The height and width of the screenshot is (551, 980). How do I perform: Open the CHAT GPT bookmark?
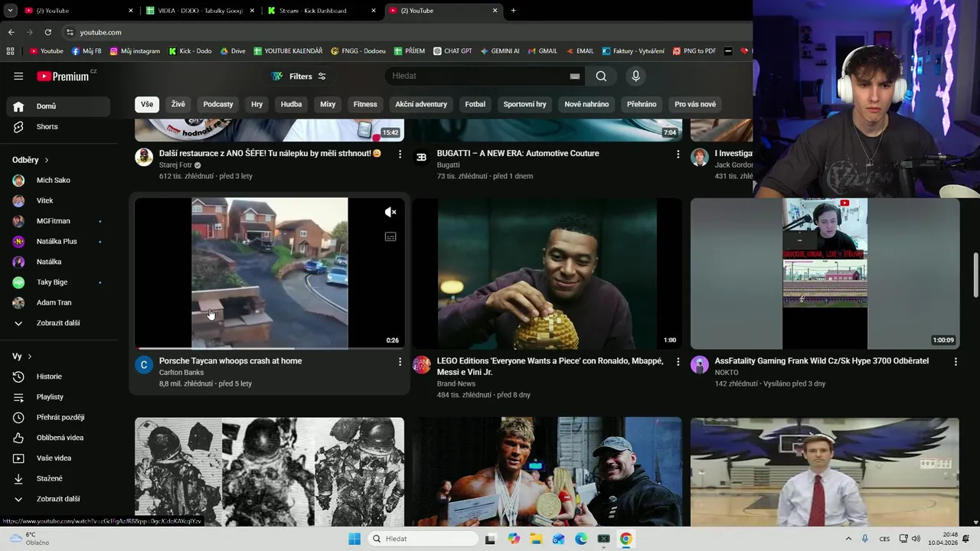tap(452, 51)
